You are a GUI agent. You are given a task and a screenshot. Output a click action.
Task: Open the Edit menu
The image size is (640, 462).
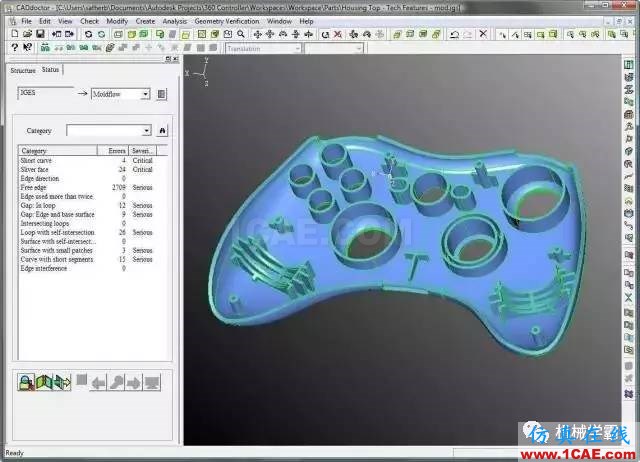pos(45,21)
